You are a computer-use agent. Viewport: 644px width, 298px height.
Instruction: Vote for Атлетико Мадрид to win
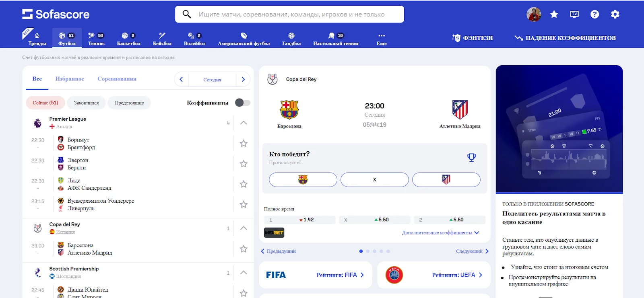coord(446,180)
